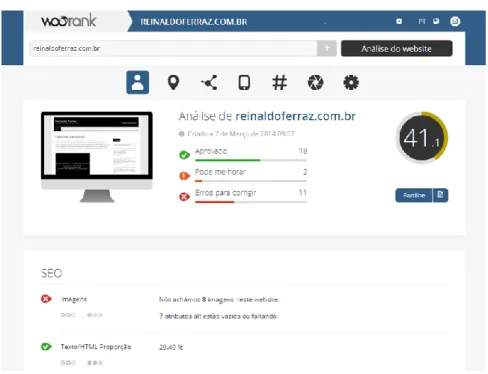Select the map pin location icon

[x=173, y=82]
